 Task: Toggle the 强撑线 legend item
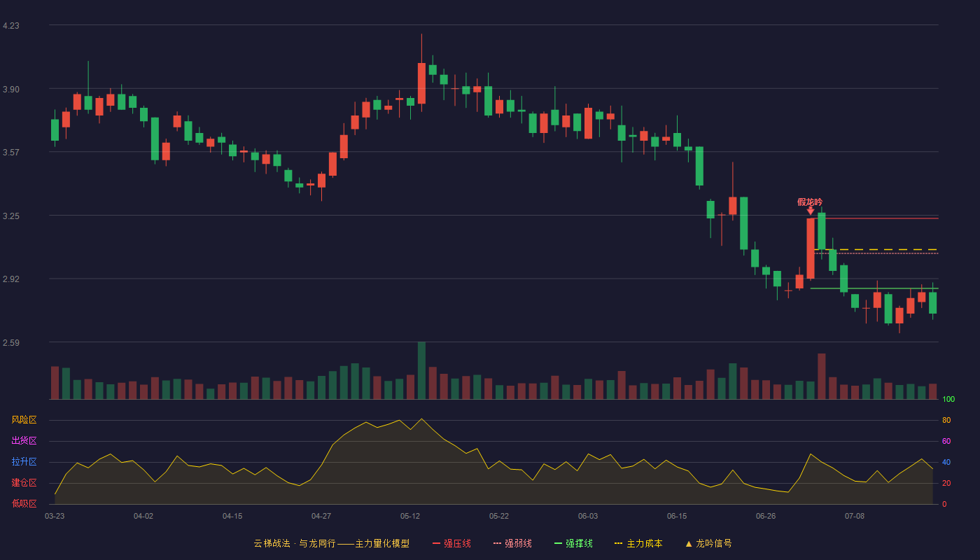click(x=573, y=543)
